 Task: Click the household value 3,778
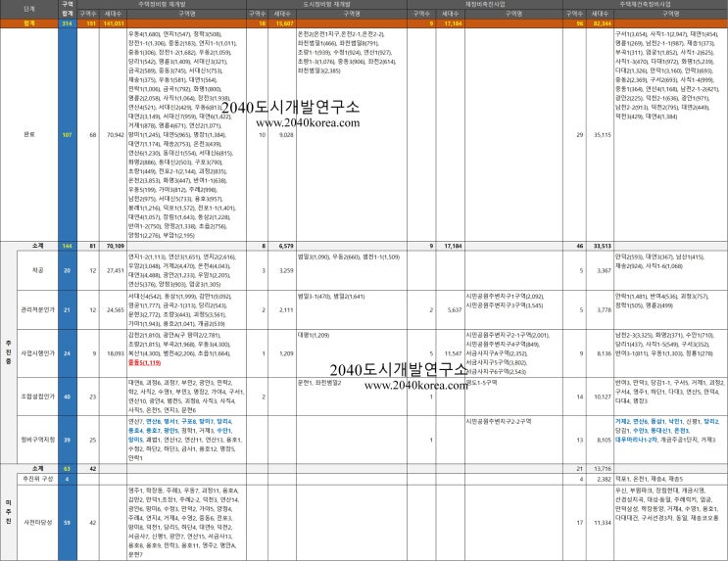pos(604,309)
